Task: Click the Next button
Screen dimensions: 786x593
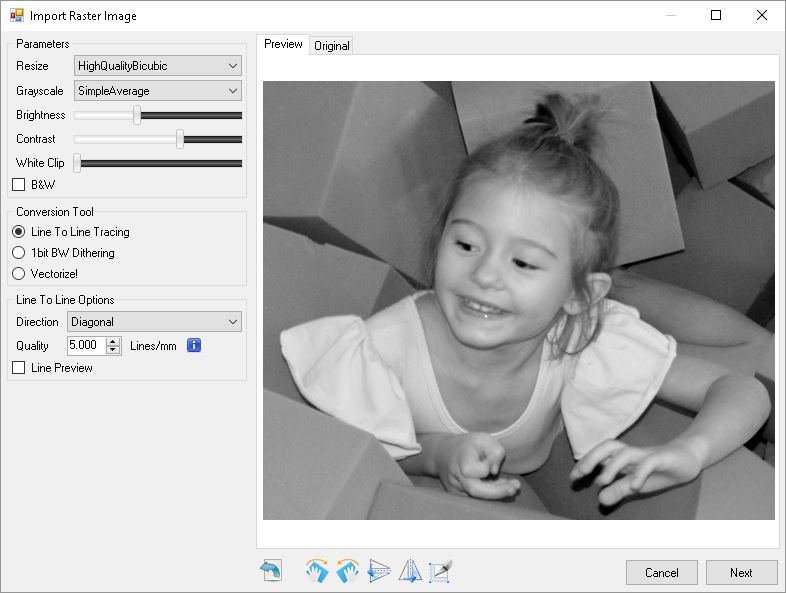Action: point(741,573)
